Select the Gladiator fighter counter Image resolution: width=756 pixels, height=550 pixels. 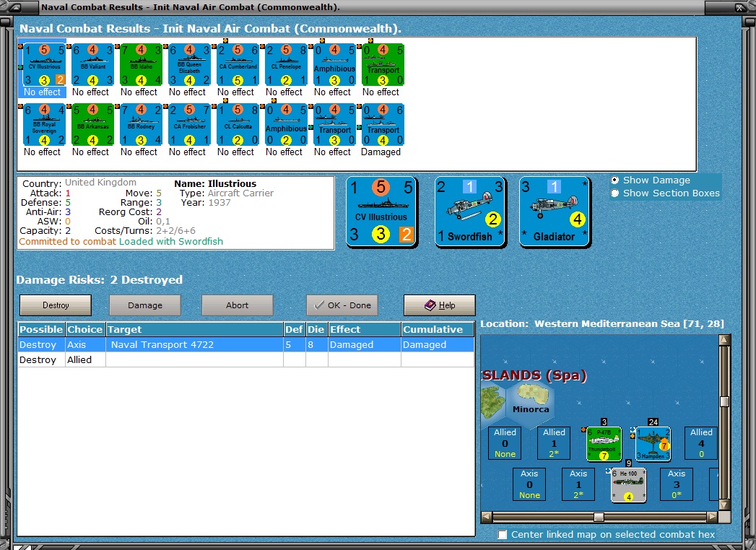tap(555, 212)
